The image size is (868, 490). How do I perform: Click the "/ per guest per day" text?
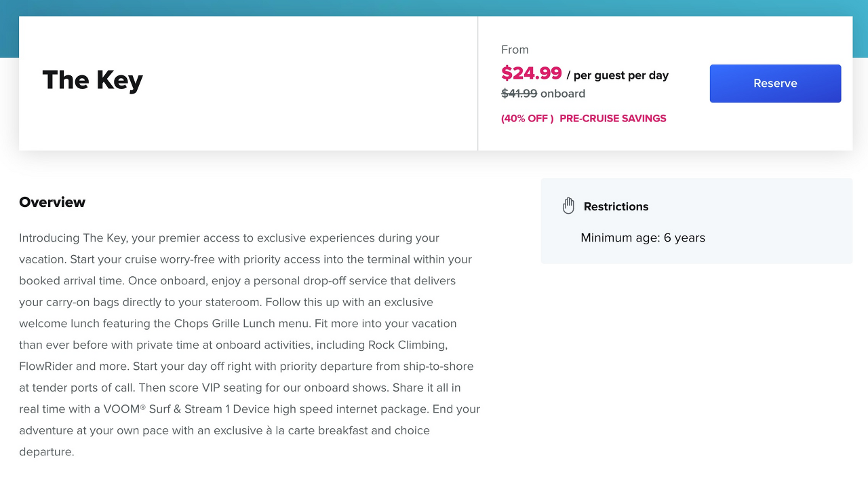point(617,75)
